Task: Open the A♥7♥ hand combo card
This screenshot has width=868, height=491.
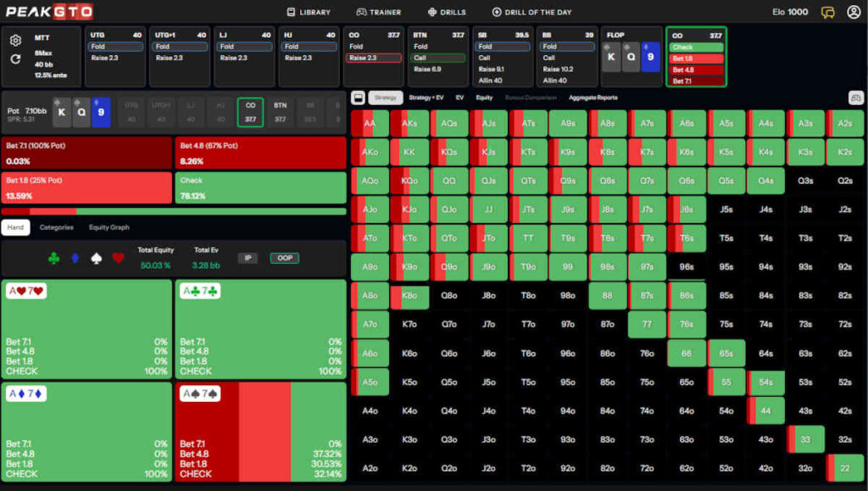Action: pyautogui.click(x=87, y=329)
